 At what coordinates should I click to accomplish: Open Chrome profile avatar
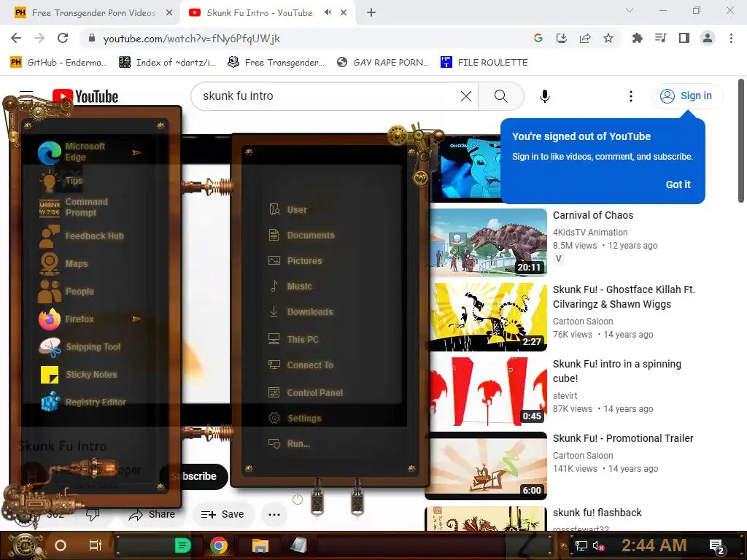pyautogui.click(x=708, y=38)
